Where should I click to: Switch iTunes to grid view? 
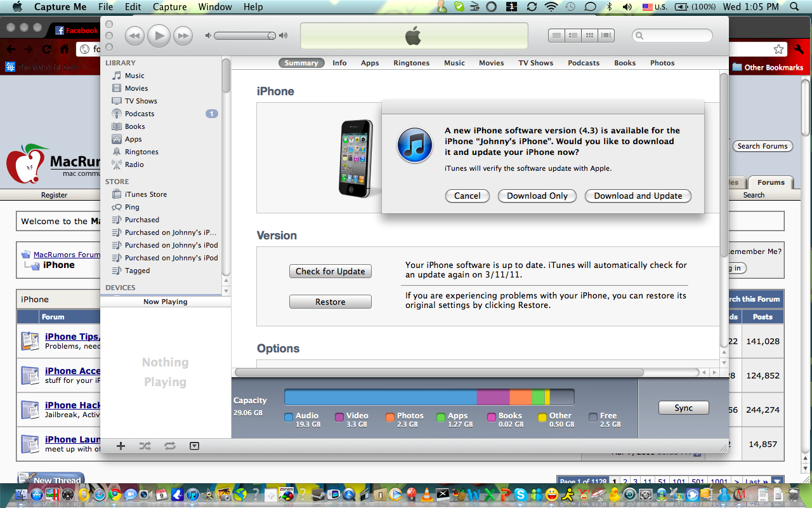tap(589, 36)
